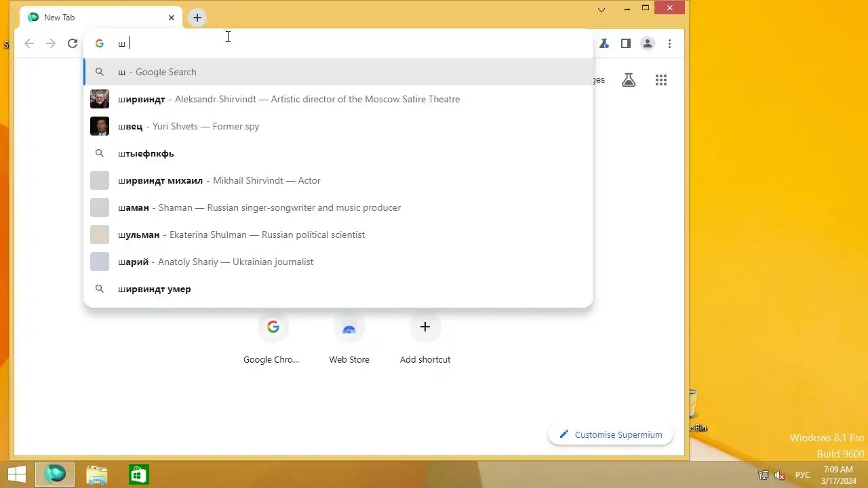
Task: Click the network tray icon
Action: (x=764, y=475)
